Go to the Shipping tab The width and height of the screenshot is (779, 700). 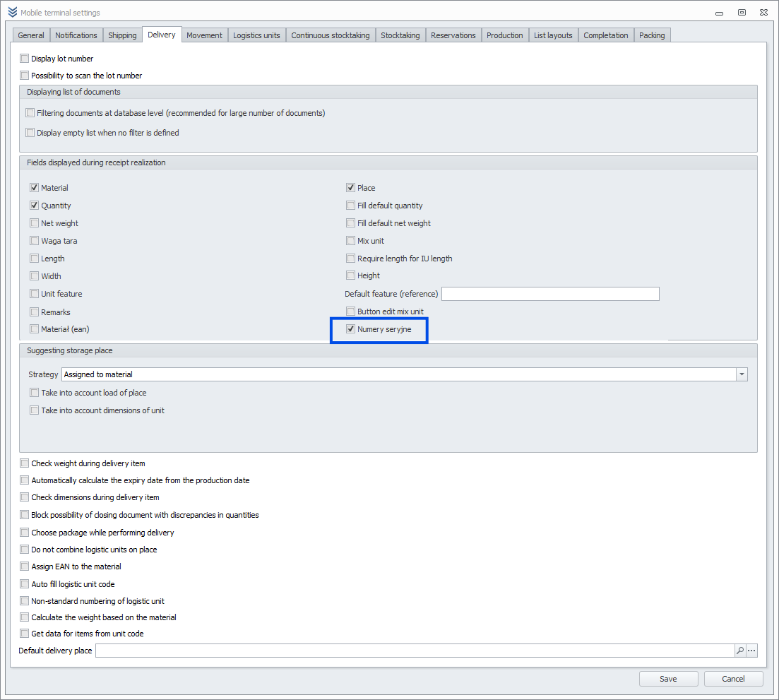tap(122, 35)
